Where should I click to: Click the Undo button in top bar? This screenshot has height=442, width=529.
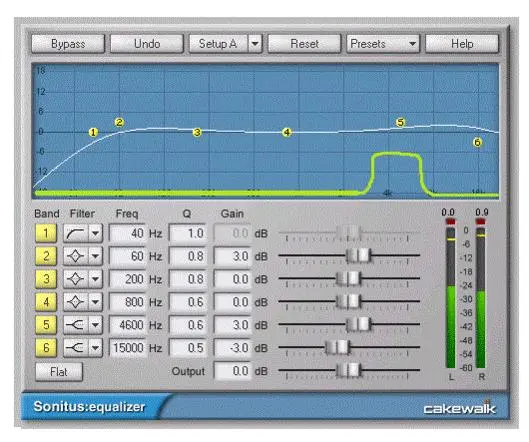click(147, 44)
